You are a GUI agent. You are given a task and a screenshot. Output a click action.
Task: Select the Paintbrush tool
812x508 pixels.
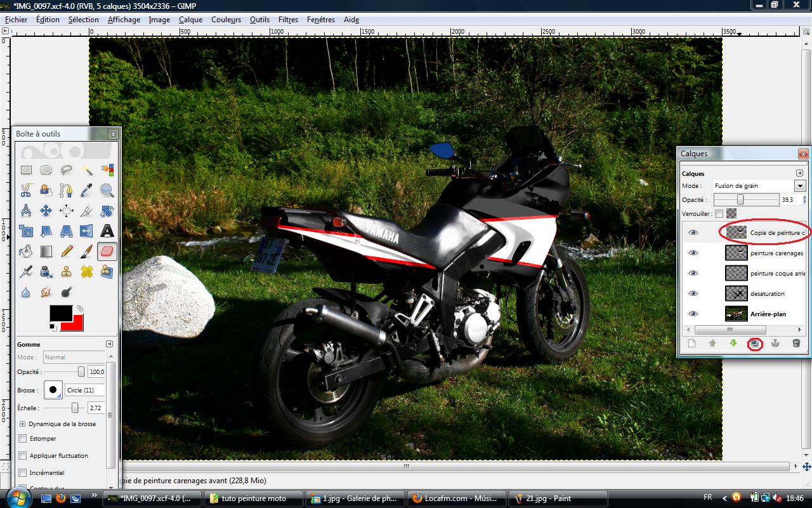[87, 251]
